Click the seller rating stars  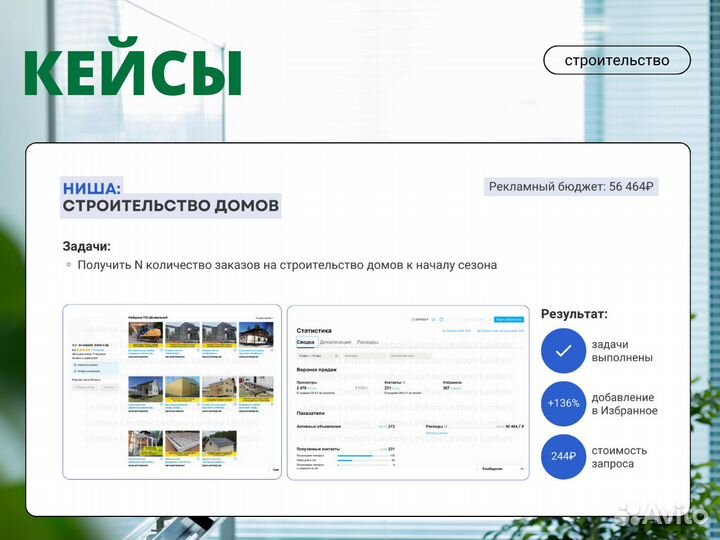[84, 350]
